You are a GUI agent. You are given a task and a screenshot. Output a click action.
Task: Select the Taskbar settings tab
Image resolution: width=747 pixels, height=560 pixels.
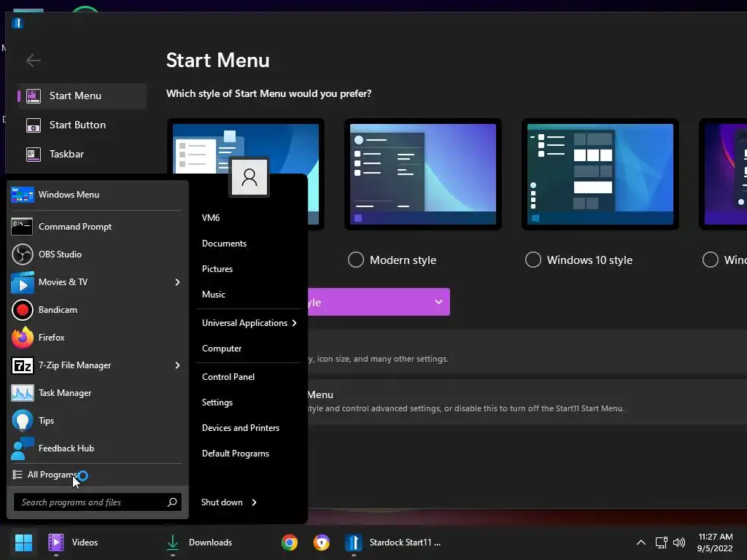82,155
